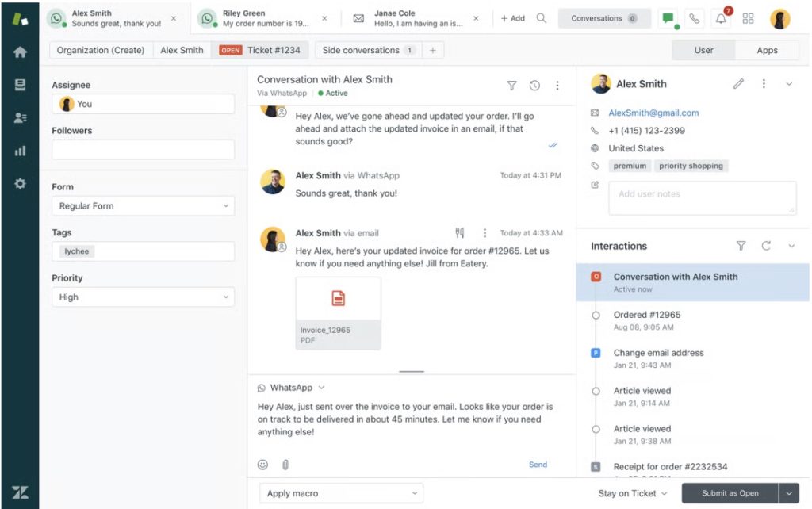Open the Reporting analytics icon in sidebar

(21, 151)
